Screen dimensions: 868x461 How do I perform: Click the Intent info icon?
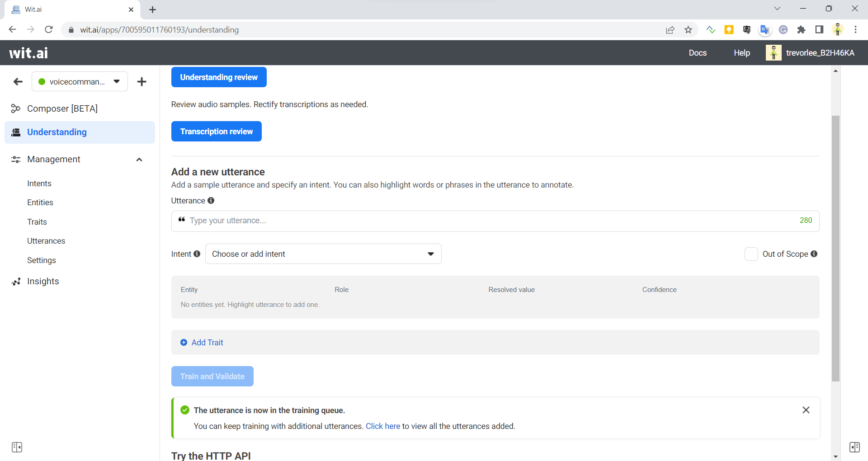(197, 254)
